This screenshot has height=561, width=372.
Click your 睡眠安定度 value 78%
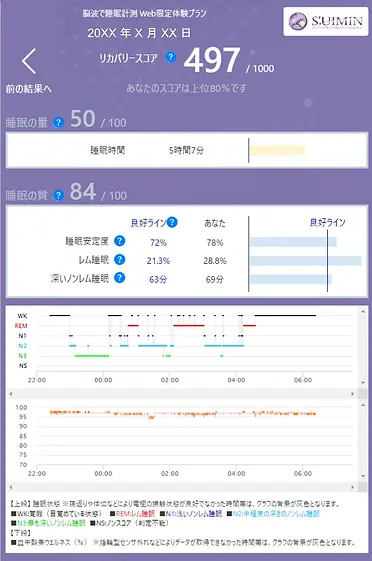tap(215, 243)
